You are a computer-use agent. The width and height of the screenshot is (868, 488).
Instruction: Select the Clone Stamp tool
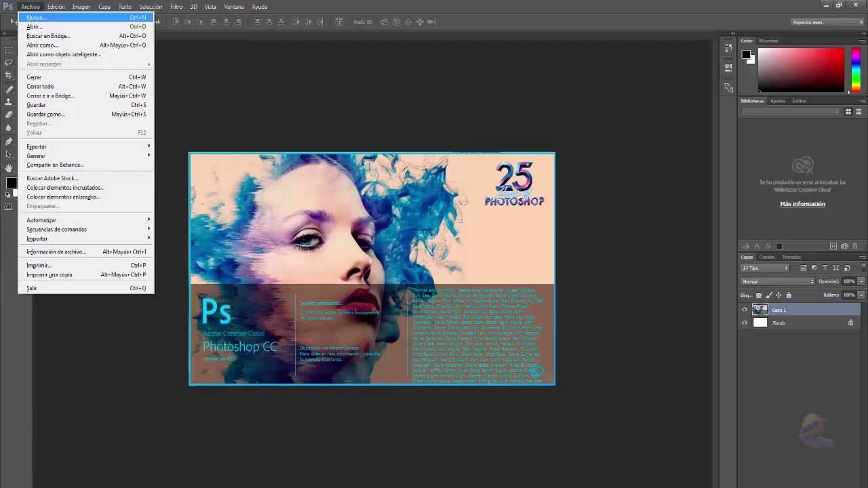(9, 102)
